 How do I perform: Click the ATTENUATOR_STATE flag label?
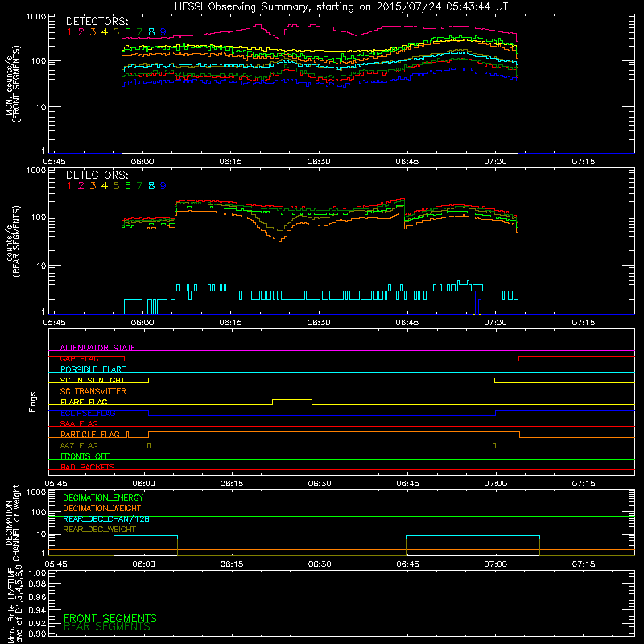97,348
